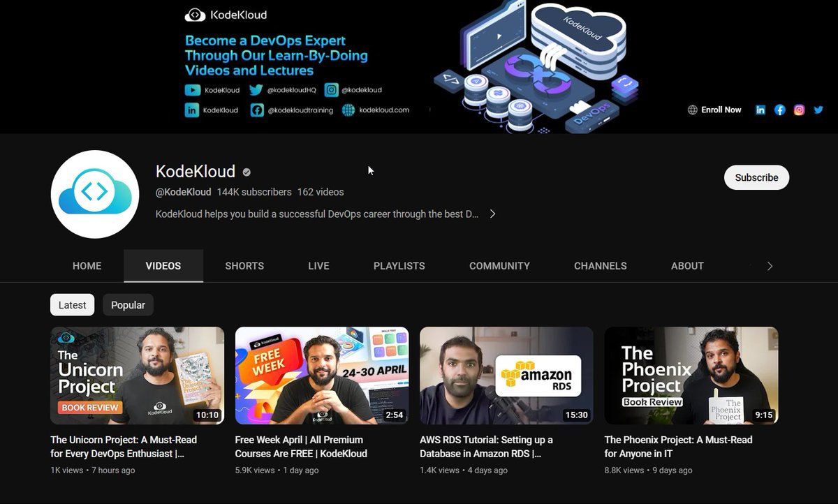The width and height of the screenshot is (838, 504).
Task: Open the SHORTS tab
Action: point(244,266)
